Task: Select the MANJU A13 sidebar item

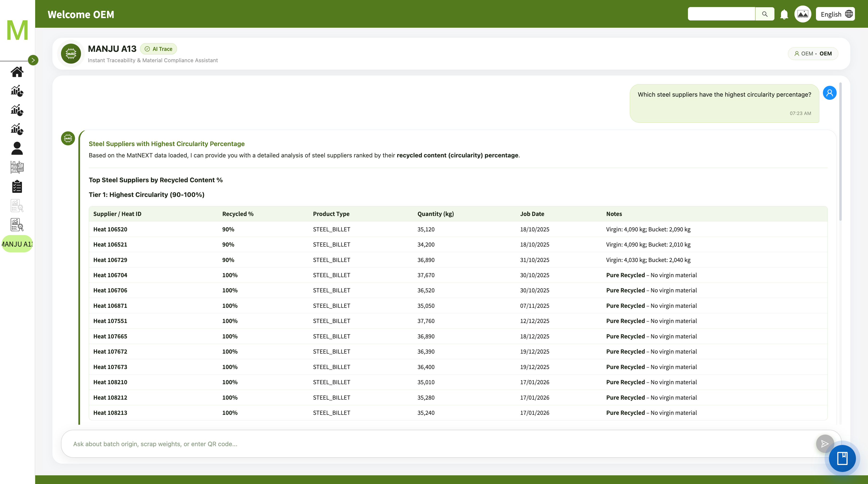Action: (17, 244)
